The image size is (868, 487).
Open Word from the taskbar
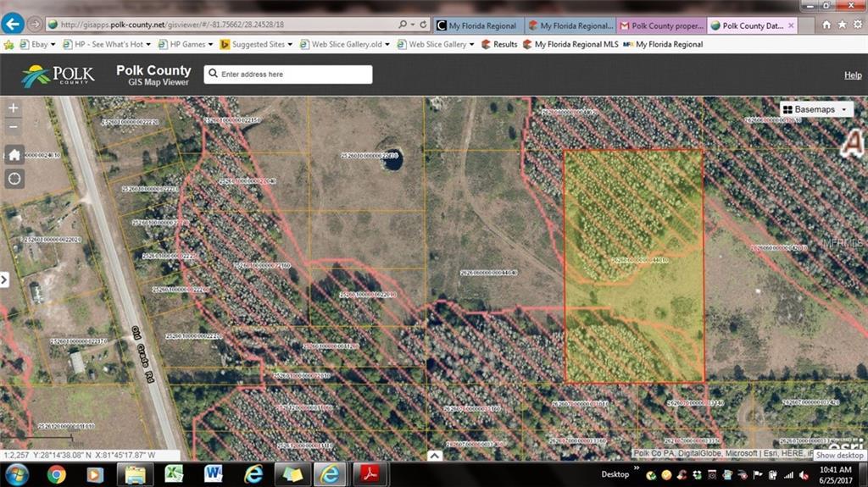[213, 474]
